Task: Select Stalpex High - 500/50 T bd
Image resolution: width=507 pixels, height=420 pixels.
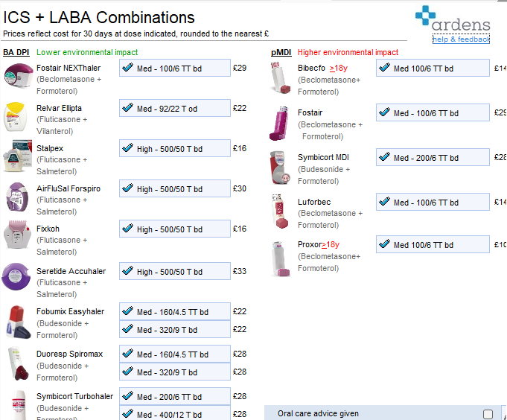Action: click(x=174, y=149)
